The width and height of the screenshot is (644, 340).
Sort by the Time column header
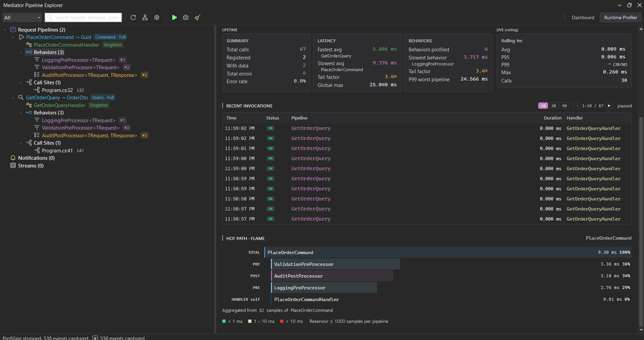(231, 118)
